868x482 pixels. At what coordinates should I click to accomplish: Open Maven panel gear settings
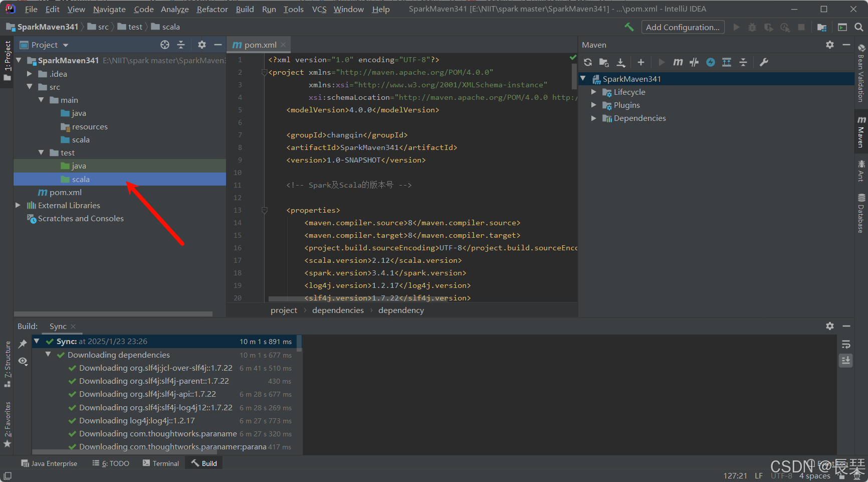click(x=830, y=45)
